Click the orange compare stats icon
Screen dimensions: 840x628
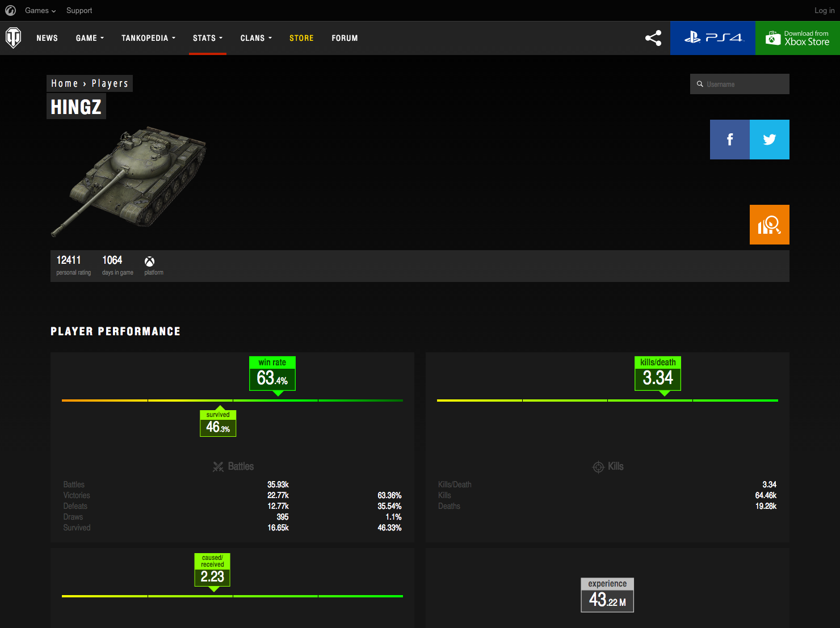pos(770,225)
